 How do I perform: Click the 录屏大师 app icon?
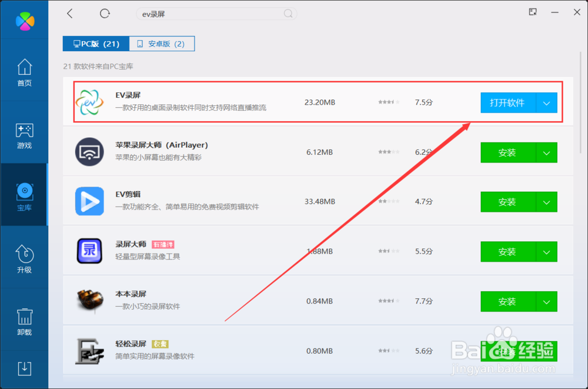[x=89, y=251]
